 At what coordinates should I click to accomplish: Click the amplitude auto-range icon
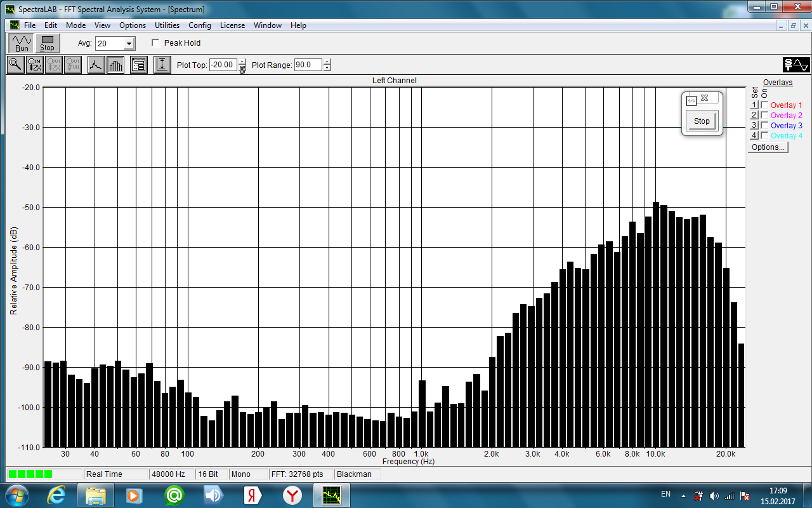coord(162,65)
